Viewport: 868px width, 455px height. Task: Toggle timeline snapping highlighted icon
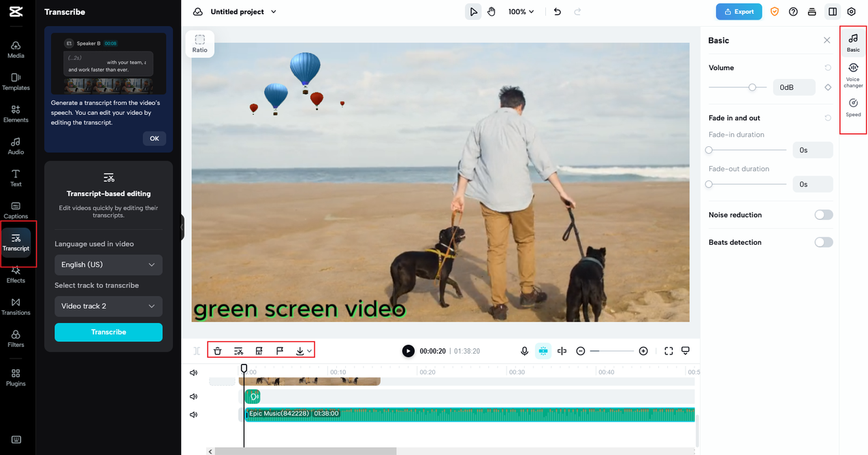[x=543, y=351]
